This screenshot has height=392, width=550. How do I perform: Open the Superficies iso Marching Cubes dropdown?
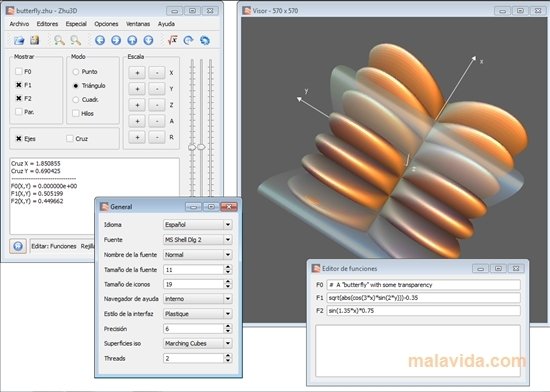point(198,344)
